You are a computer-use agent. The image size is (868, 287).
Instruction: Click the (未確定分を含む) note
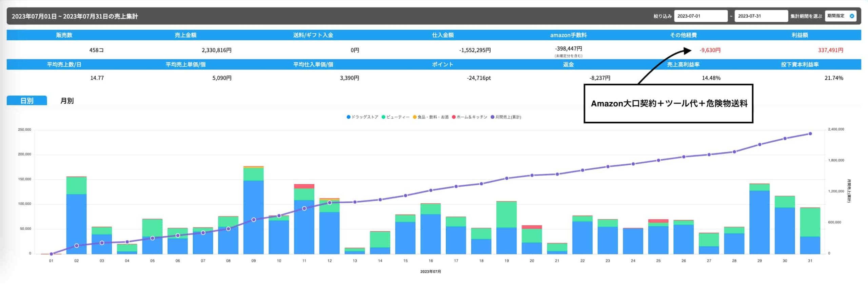[568, 56]
